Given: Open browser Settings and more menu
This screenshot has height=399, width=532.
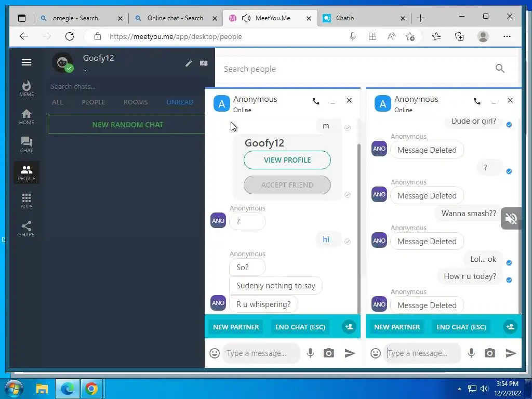Looking at the screenshot, I should pos(507,36).
